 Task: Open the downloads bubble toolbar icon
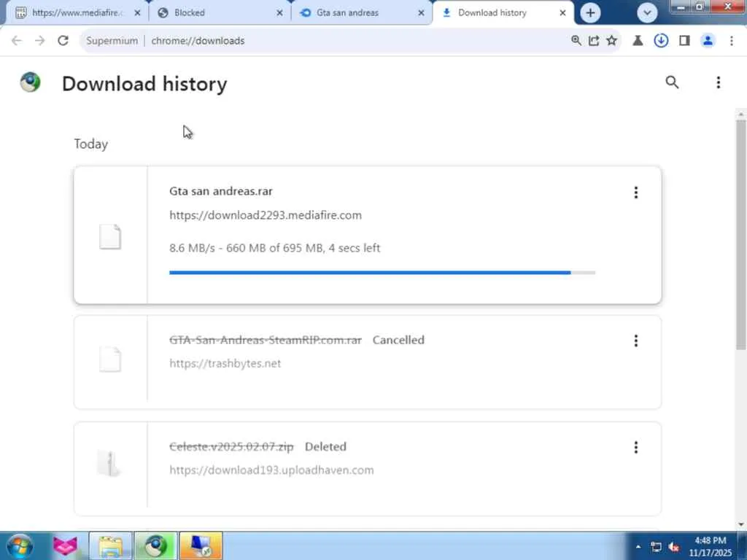tap(661, 41)
